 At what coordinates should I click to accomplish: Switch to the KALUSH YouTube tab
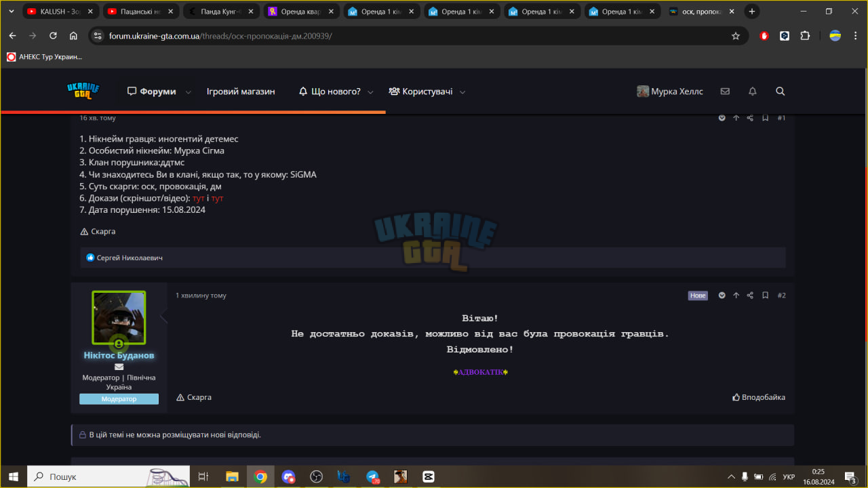tap(60, 12)
